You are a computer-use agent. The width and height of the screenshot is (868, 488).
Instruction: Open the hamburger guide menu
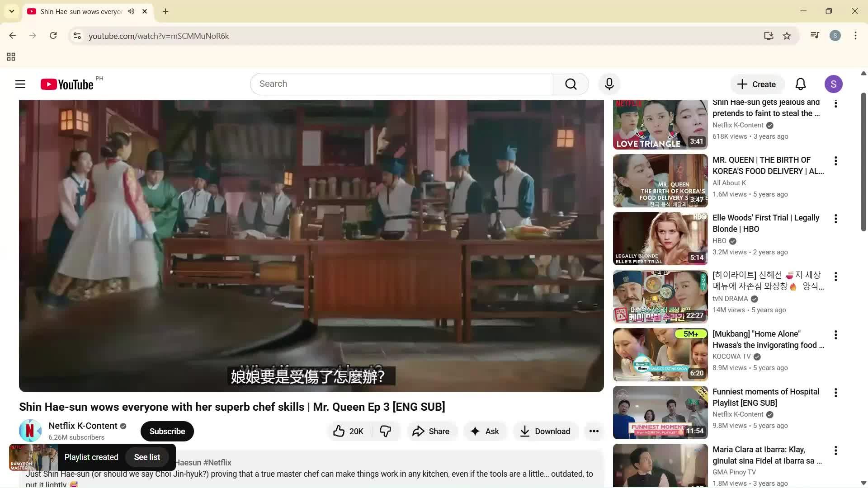[20, 84]
